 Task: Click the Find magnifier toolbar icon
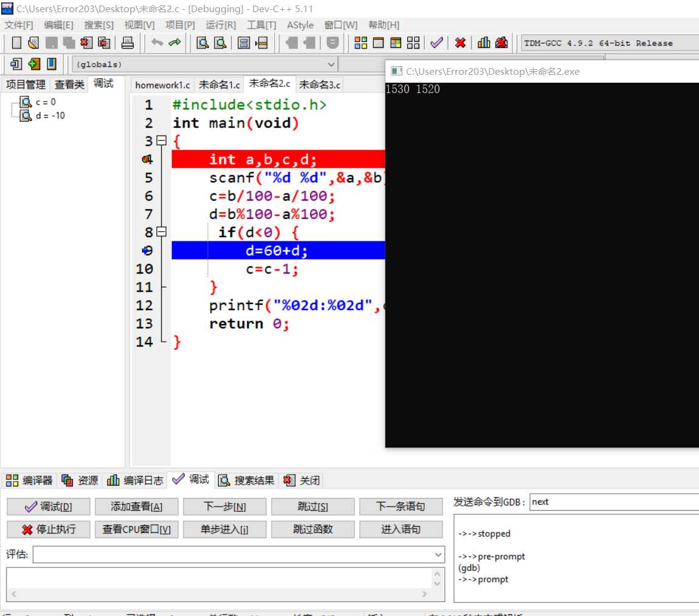click(x=203, y=43)
